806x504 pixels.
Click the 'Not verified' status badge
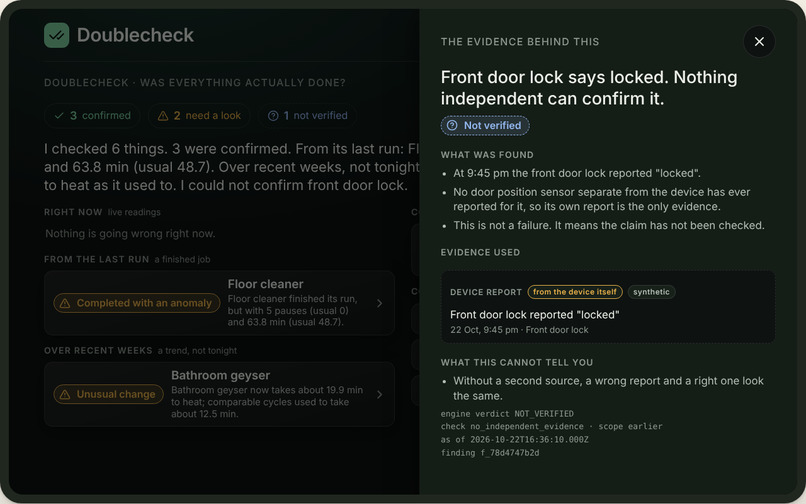(x=485, y=125)
